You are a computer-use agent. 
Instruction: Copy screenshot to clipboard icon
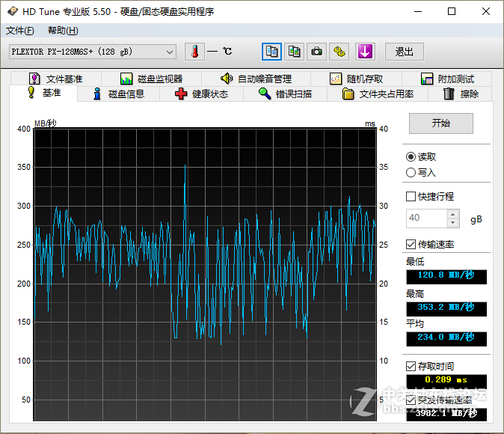[294, 52]
